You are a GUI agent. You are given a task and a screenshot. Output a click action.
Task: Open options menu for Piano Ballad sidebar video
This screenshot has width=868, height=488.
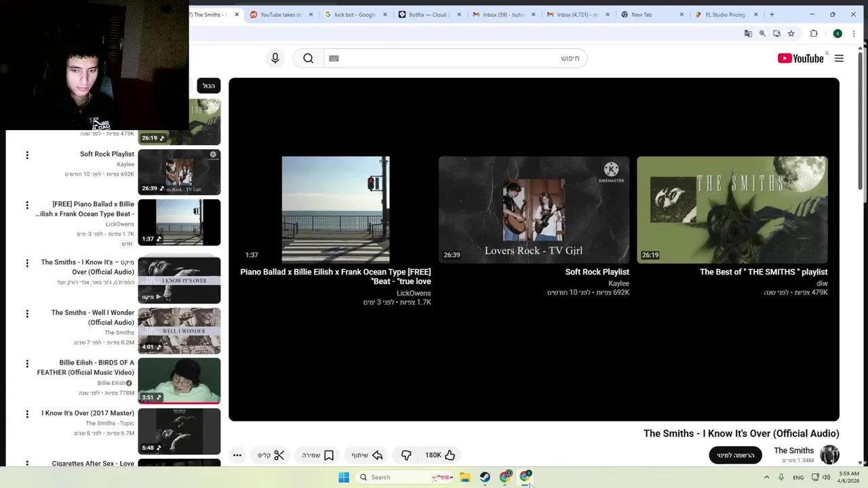27,205
